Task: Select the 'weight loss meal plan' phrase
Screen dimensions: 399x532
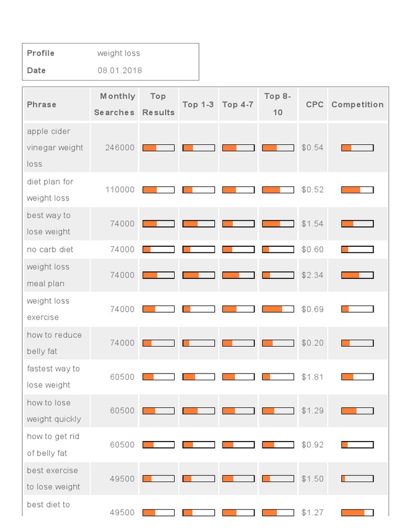Action: [x=48, y=275]
